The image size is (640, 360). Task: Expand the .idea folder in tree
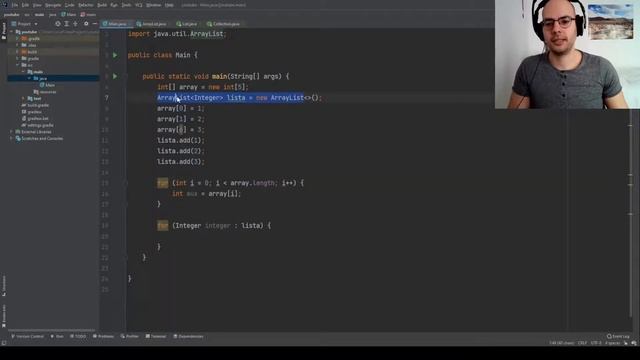pos(18,45)
